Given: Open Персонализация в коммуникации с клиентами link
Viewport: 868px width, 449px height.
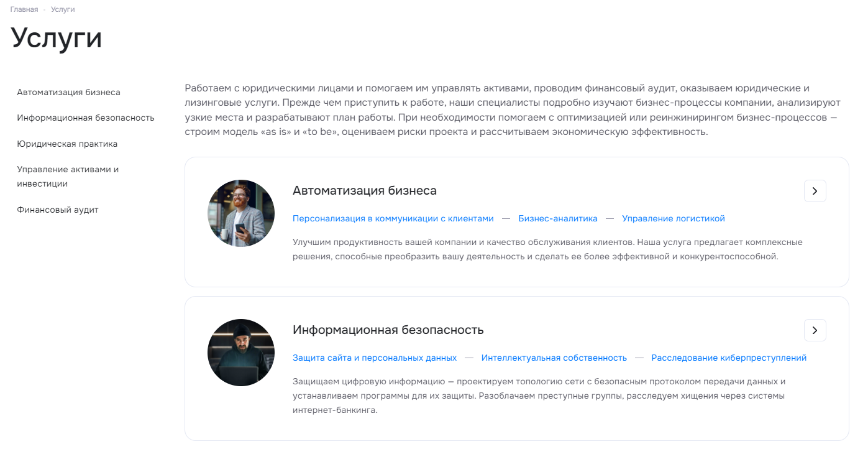Looking at the screenshot, I should pos(393,218).
